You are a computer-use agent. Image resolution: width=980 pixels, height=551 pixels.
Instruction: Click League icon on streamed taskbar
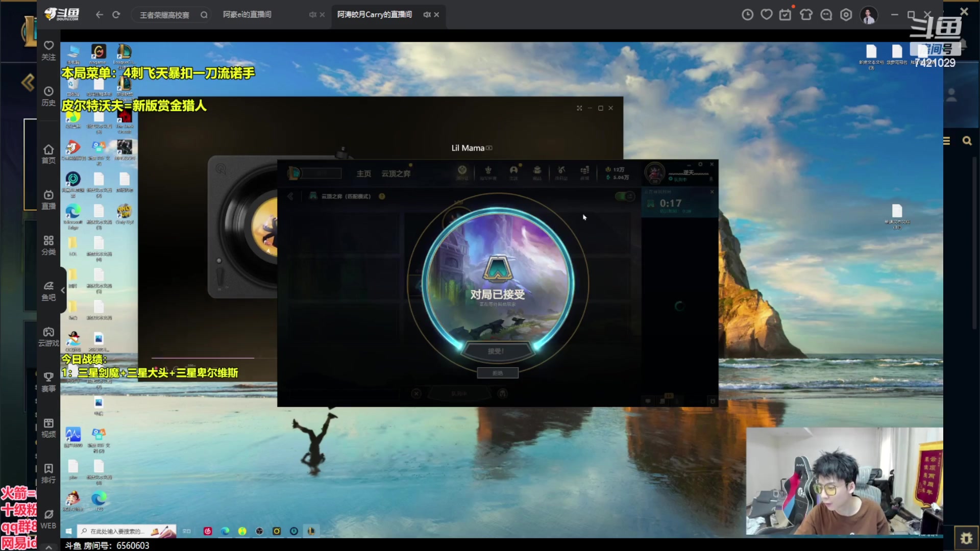pyautogui.click(x=311, y=531)
